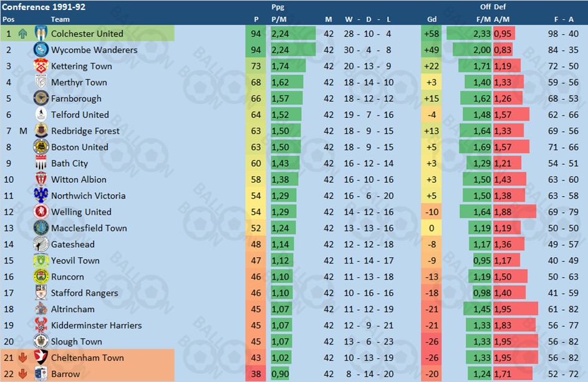
Task: Open the Macclesfield Town team link
Action: click(x=89, y=228)
